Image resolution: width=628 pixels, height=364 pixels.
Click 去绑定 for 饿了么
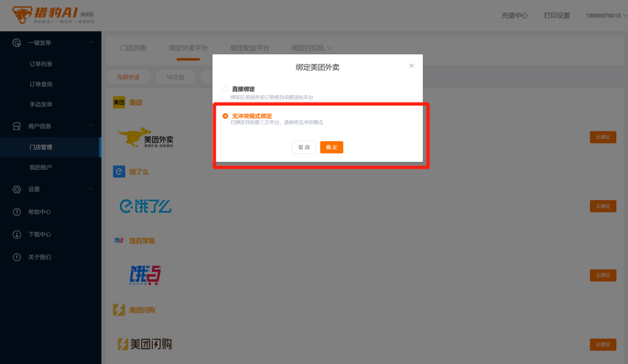pos(603,206)
